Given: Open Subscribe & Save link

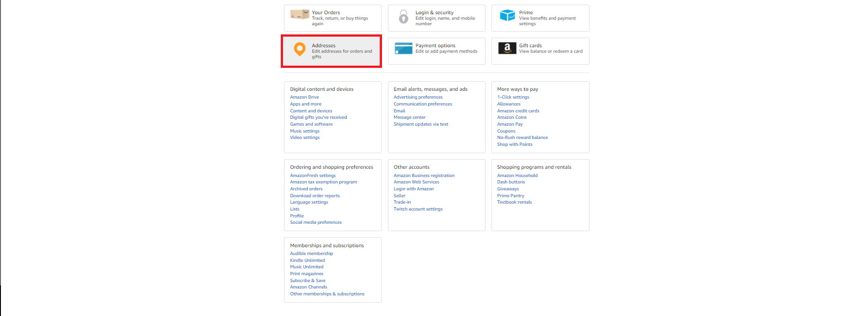Looking at the screenshot, I should 308,281.
